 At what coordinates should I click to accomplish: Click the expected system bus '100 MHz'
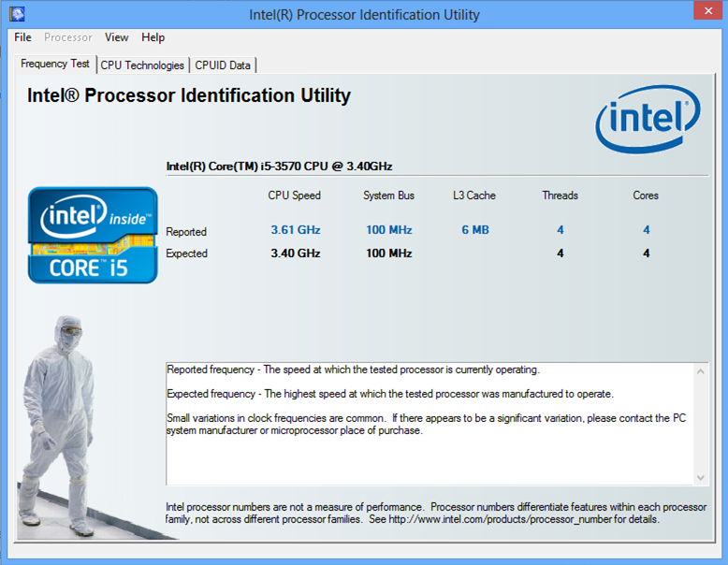click(388, 253)
